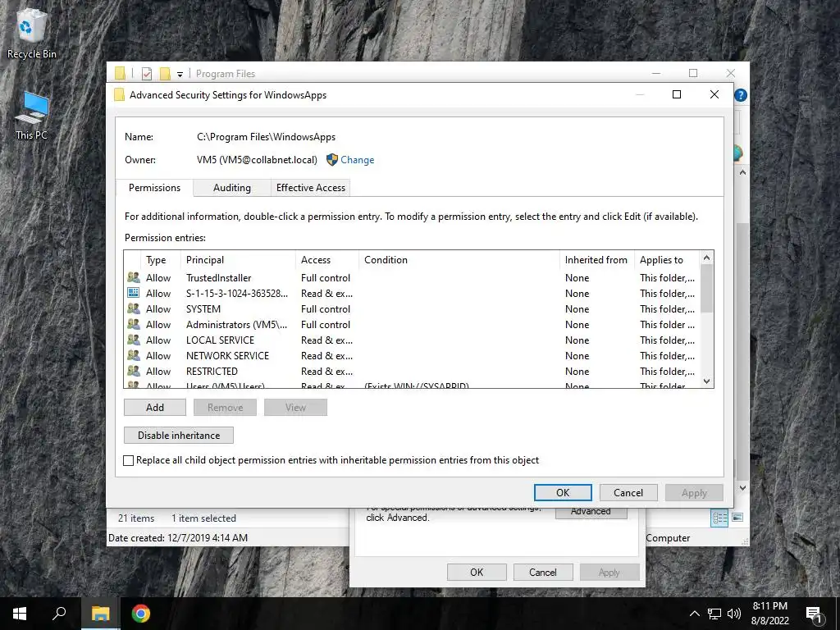Viewport: 840px width, 630px height.
Task: Click the Administrators entry's user icon
Action: tap(134, 324)
